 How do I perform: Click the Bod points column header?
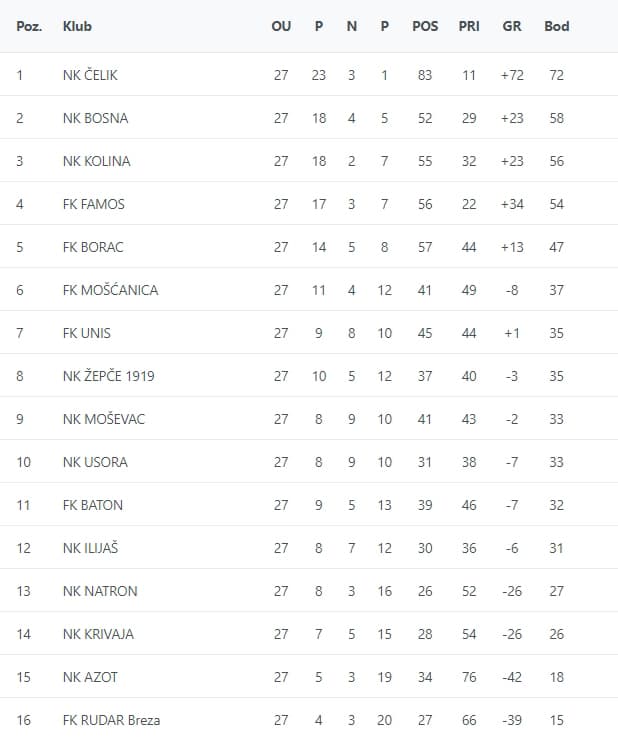click(556, 26)
